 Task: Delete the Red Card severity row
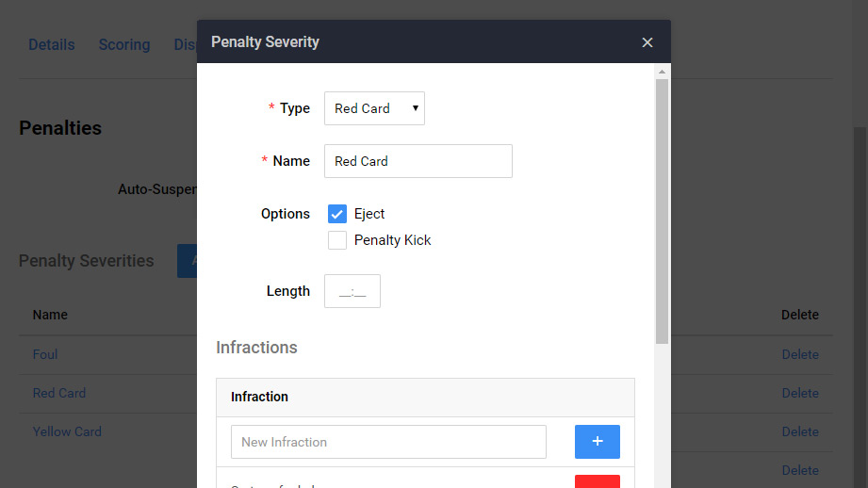tap(799, 393)
